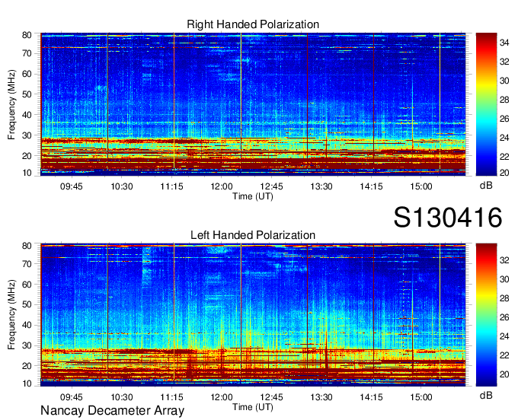Image resolution: width=518 pixels, height=420 pixels.
Task: Click the bottom plot's dB color scale bar
Action: (x=486, y=315)
